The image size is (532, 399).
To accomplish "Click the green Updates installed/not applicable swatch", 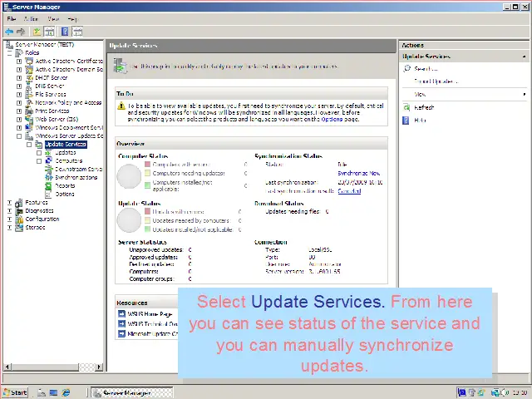I will tap(147, 229).
